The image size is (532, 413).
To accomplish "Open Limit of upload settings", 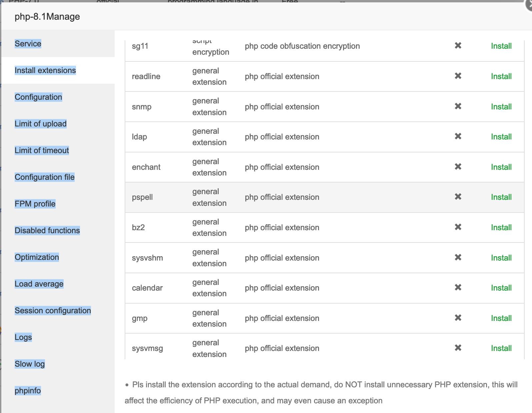I will point(41,124).
